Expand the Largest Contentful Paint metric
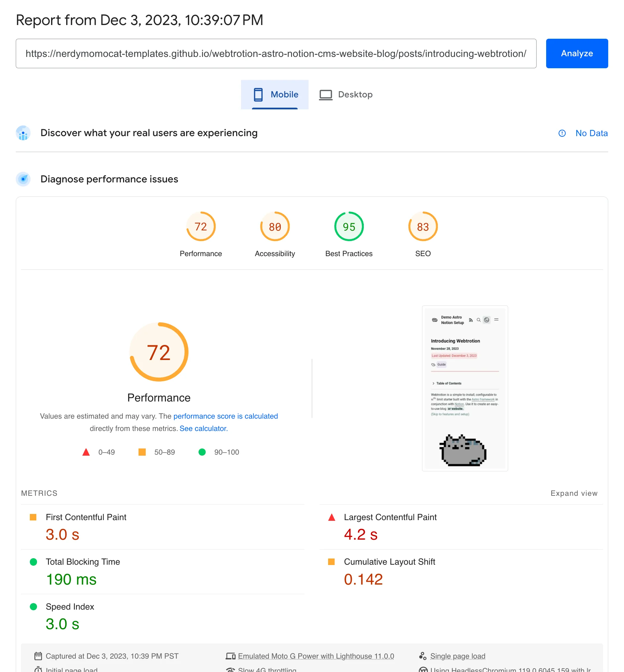The height and width of the screenshot is (672, 624). (x=390, y=517)
